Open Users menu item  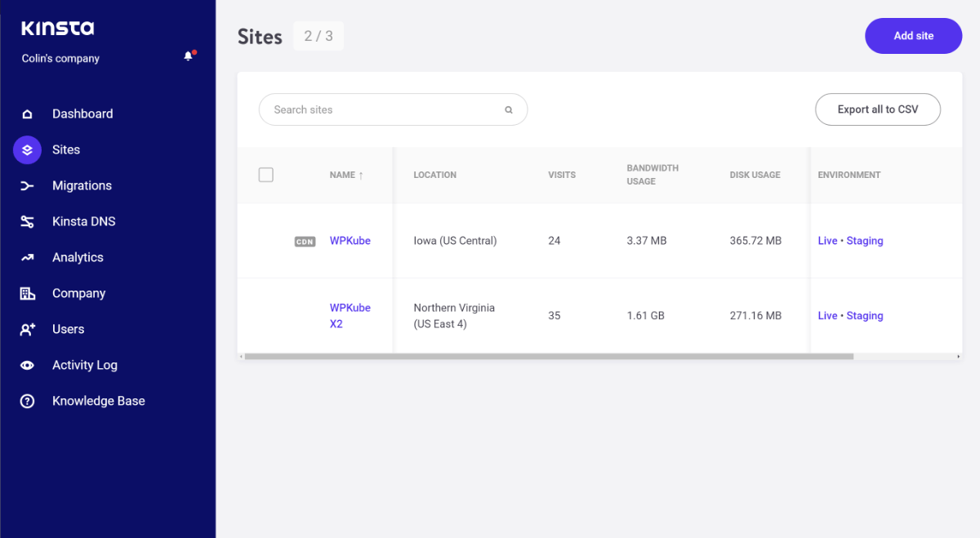69,329
